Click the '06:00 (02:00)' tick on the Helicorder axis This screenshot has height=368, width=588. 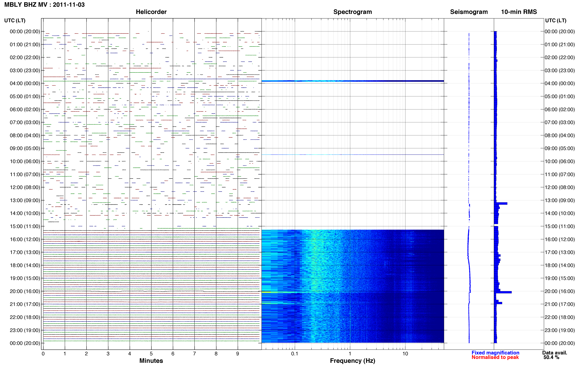[25, 110]
